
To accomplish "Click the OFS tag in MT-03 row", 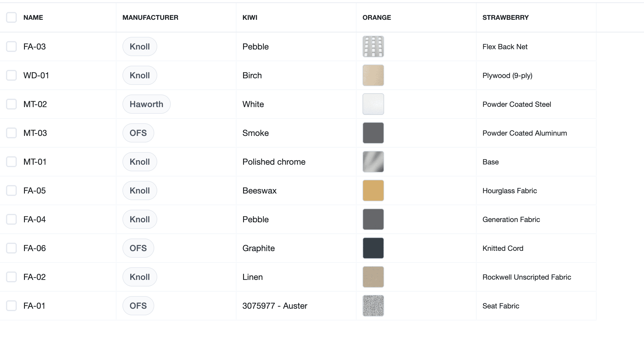I will point(138,133).
